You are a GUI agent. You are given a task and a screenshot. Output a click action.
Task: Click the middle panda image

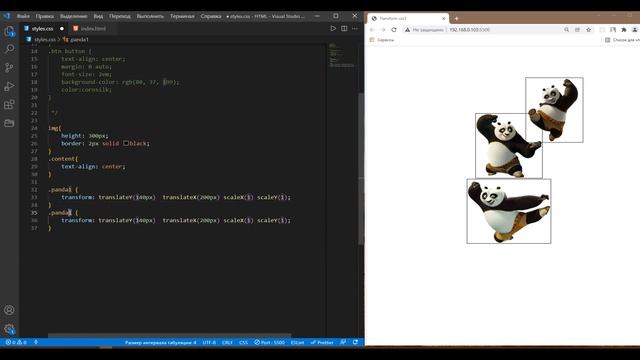(509, 146)
